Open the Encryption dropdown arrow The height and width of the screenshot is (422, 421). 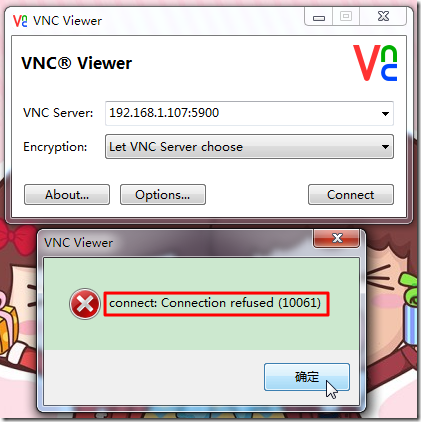pos(385,147)
